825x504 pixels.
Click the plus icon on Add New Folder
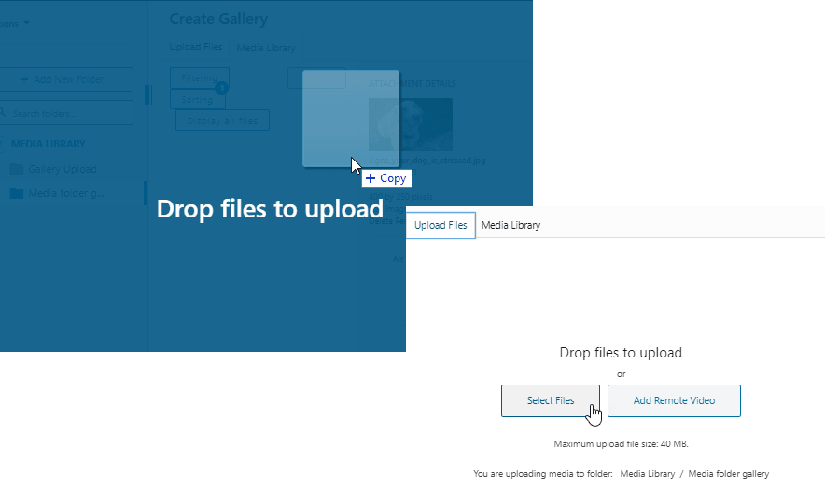(24, 79)
